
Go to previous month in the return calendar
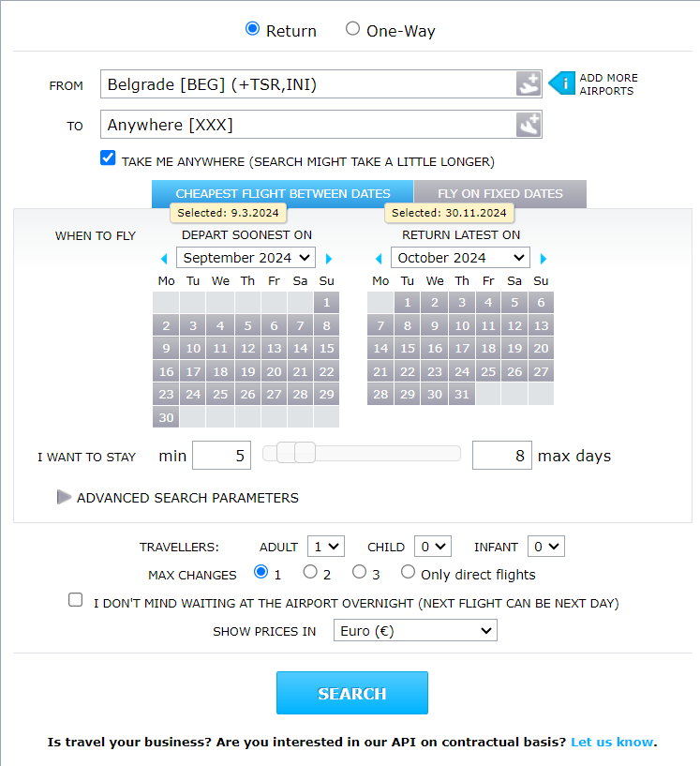pos(379,259)
